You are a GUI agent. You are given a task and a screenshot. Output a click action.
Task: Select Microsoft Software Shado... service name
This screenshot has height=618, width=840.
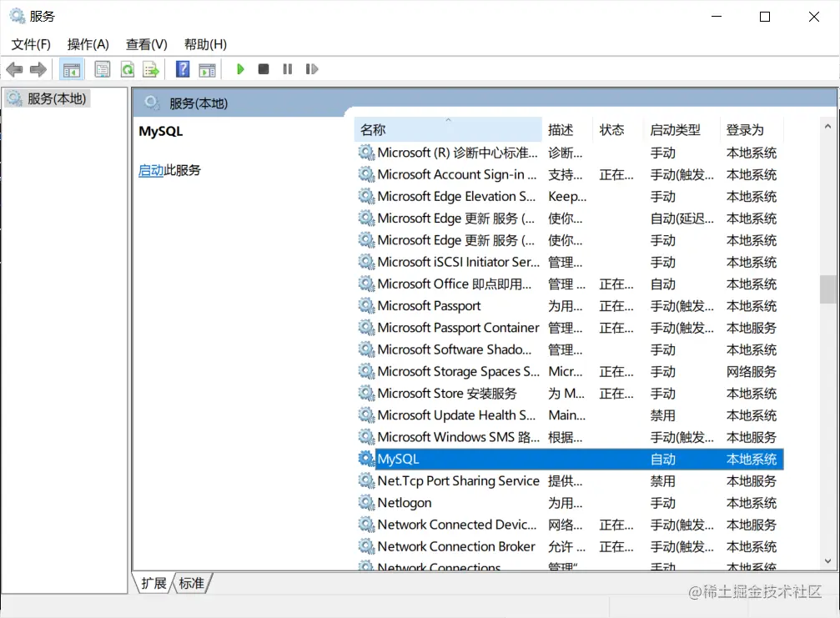[455, 349]
